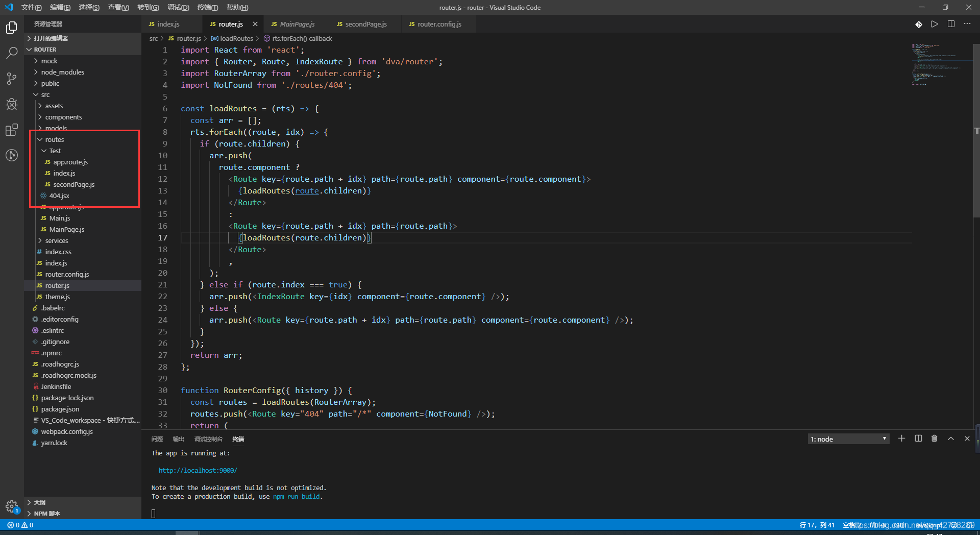
Task: Collapse the src folder
Action: click(84, 94)
